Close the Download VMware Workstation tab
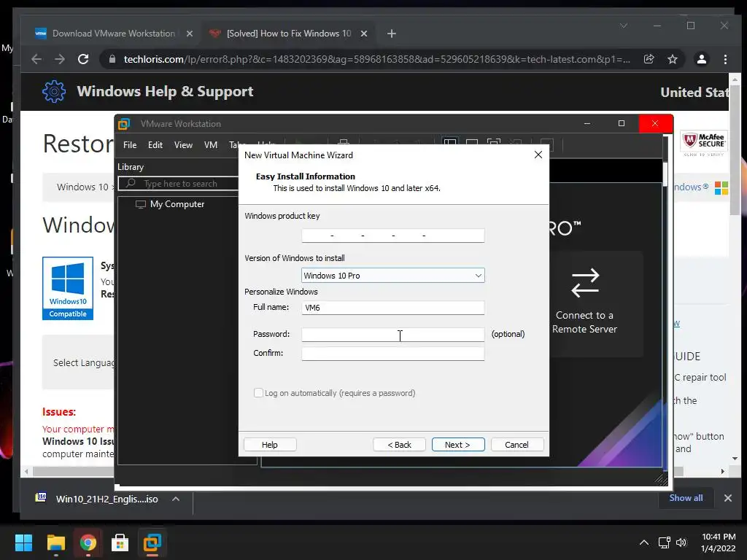The height and width of the screenshot is (560, 747). coord(189,34)
